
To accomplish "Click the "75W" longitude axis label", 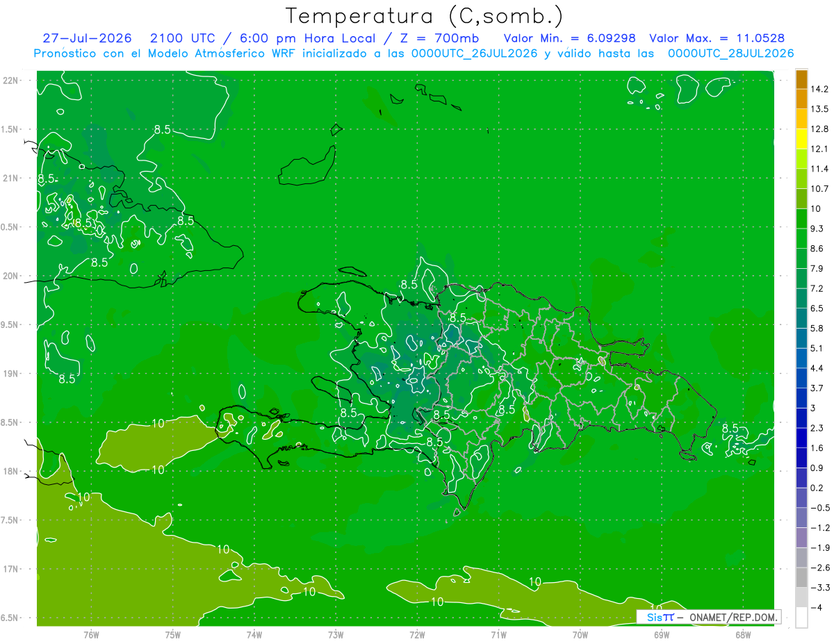I will click(173, 635).
